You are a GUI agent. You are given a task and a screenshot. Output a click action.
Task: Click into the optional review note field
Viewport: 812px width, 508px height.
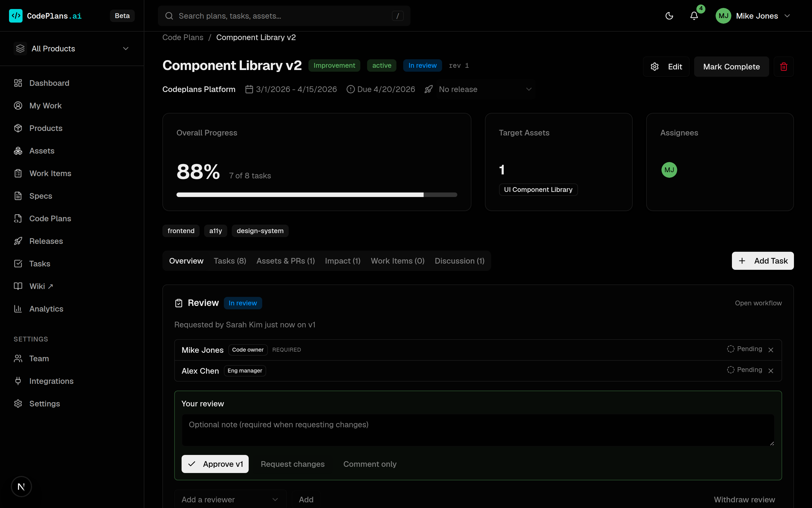click(x=478, y=430)
